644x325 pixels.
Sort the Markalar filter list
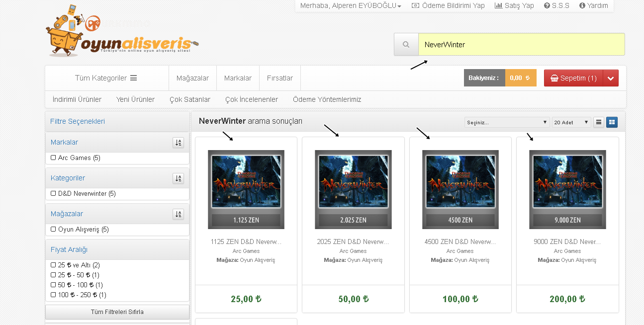(179, 143)
